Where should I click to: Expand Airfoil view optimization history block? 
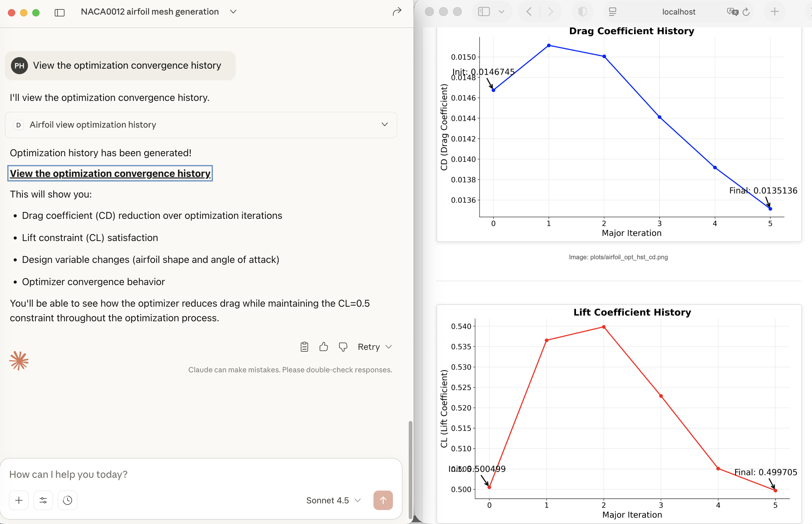point(384,125)
